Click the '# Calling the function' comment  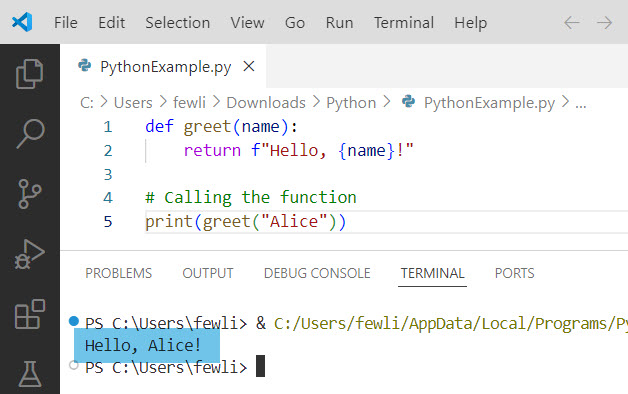[x=251, y=198]
